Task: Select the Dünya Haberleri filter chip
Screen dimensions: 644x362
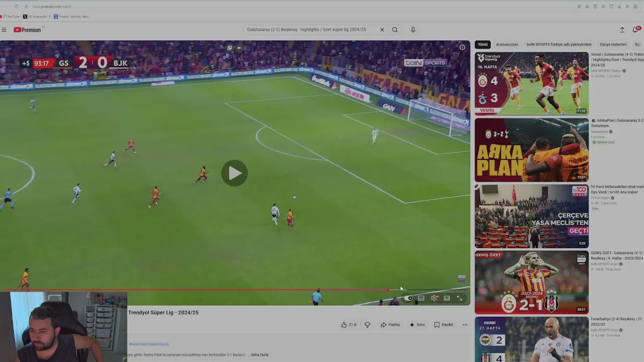Action: point(613,44)
